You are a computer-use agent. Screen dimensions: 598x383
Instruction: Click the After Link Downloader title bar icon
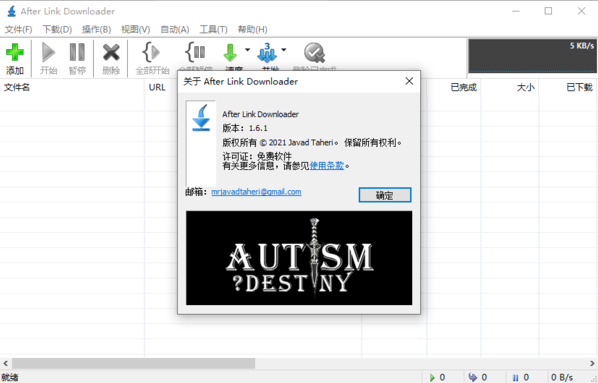pyautogui.click(x=11, y=11)
